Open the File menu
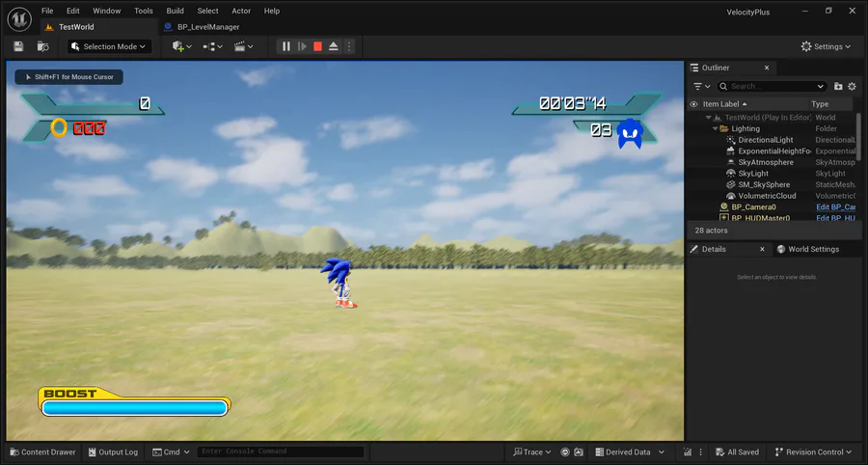 click(x=47, y=11)
